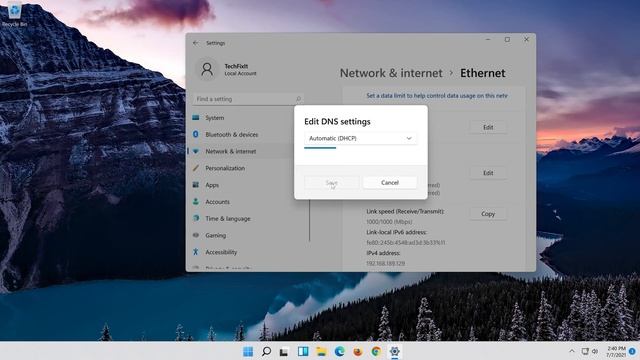Click the data limit link
The height and width of the screenshot is (360, 640).
[437, 96]
